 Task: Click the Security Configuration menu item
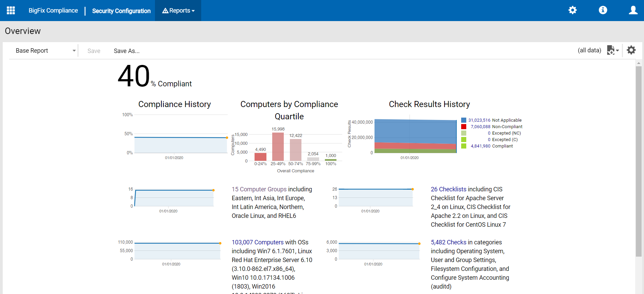point(121,11)
